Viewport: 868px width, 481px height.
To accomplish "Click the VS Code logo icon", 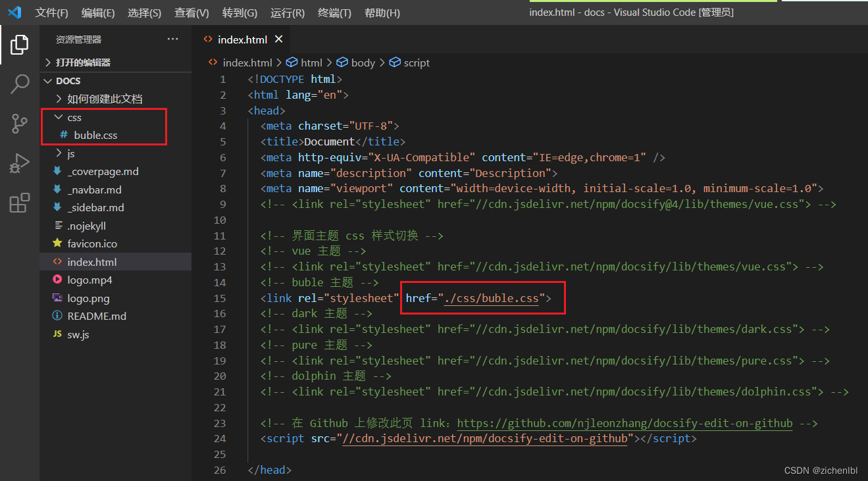I will pos(14,13).
